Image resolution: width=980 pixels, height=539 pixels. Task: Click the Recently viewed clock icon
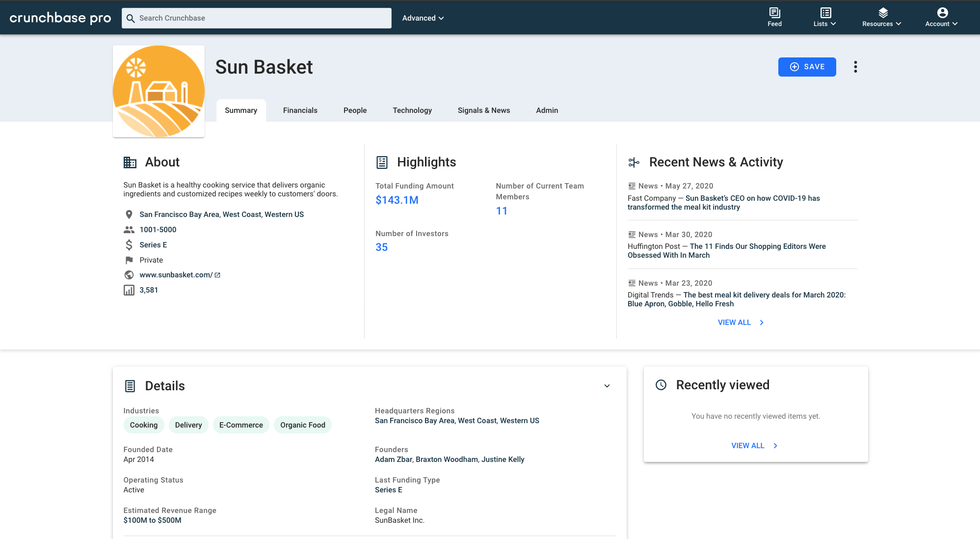click(x=661, y=385)
